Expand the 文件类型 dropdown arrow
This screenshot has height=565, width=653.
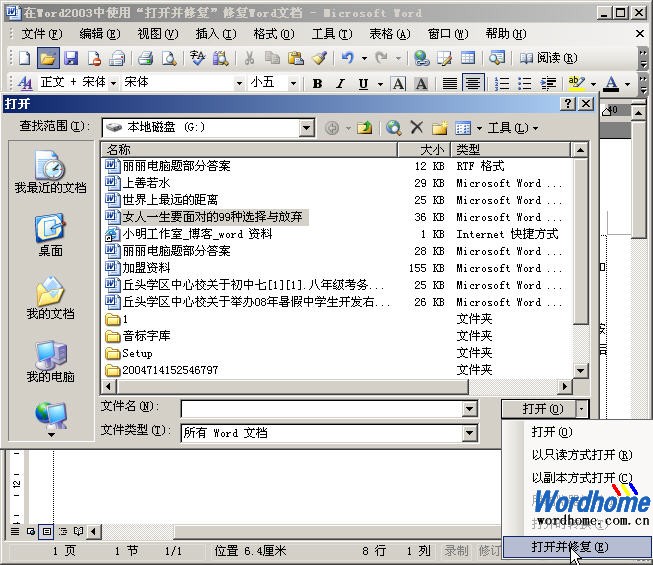point(469,433)
